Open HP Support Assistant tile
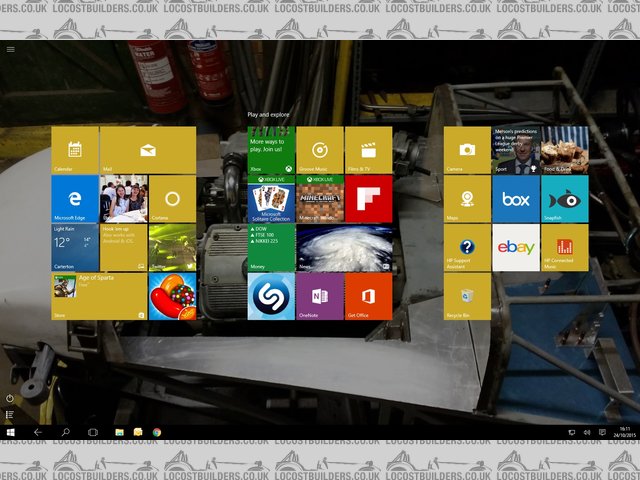Viewport: 640px width, 480px height. (x=467, y=247)
